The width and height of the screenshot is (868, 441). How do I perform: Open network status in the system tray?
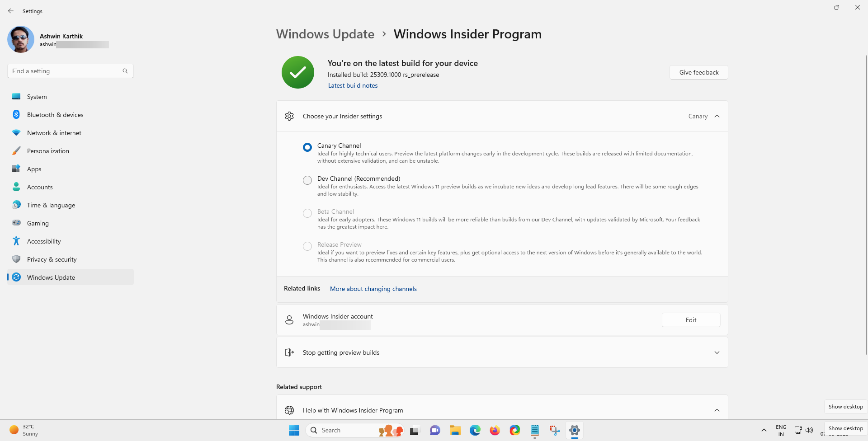coord(798,430)
